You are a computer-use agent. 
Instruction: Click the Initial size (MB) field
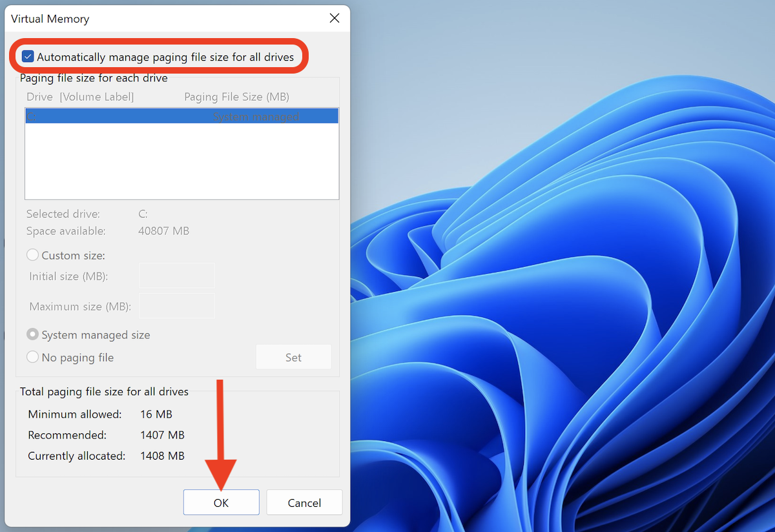pos(177,276)
